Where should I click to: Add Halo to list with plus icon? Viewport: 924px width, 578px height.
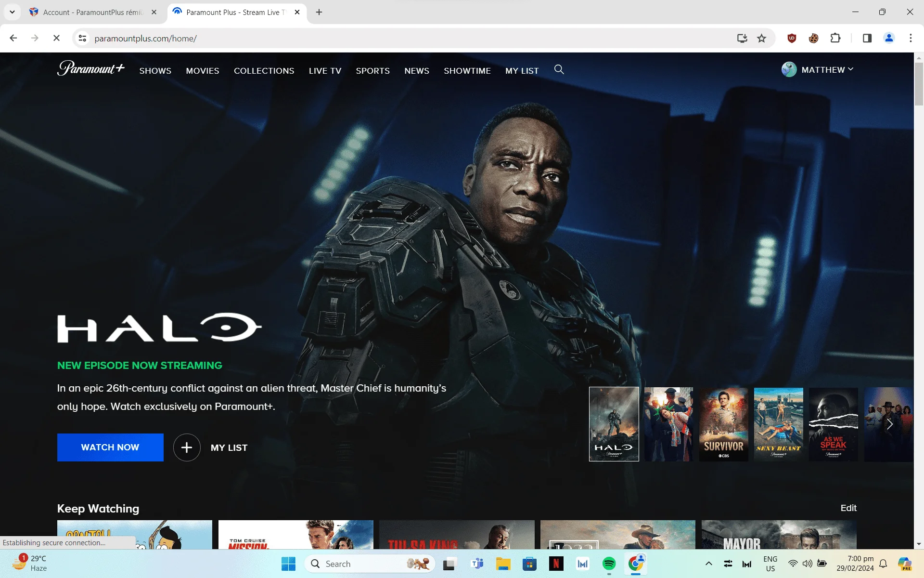187,447
